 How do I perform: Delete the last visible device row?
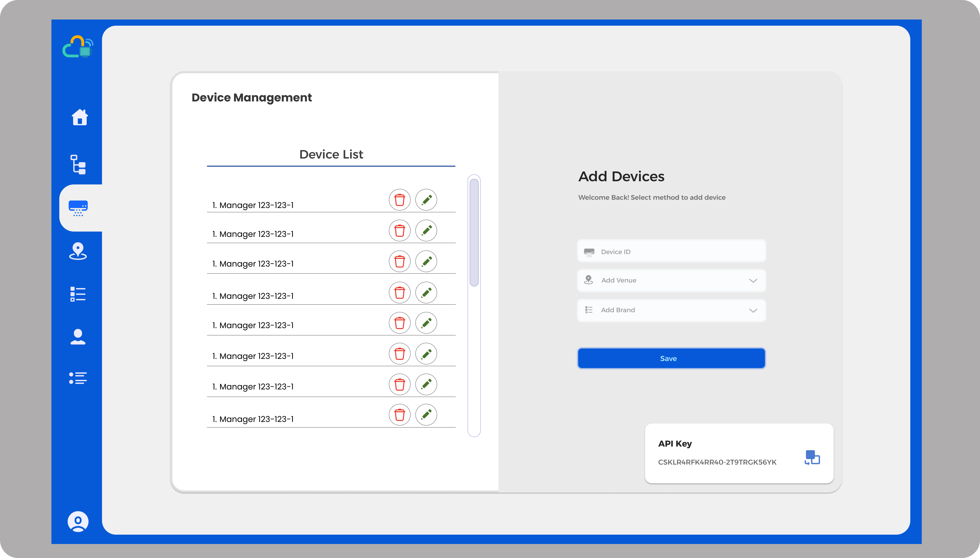(x=400, y=415)
